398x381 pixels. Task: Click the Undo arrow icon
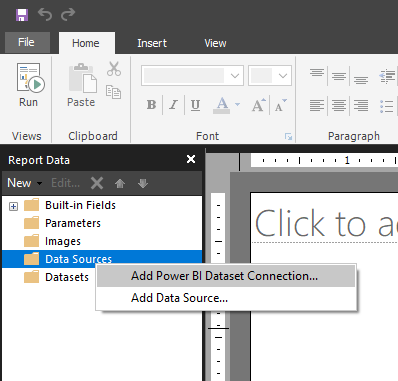[x=45, y=14]
